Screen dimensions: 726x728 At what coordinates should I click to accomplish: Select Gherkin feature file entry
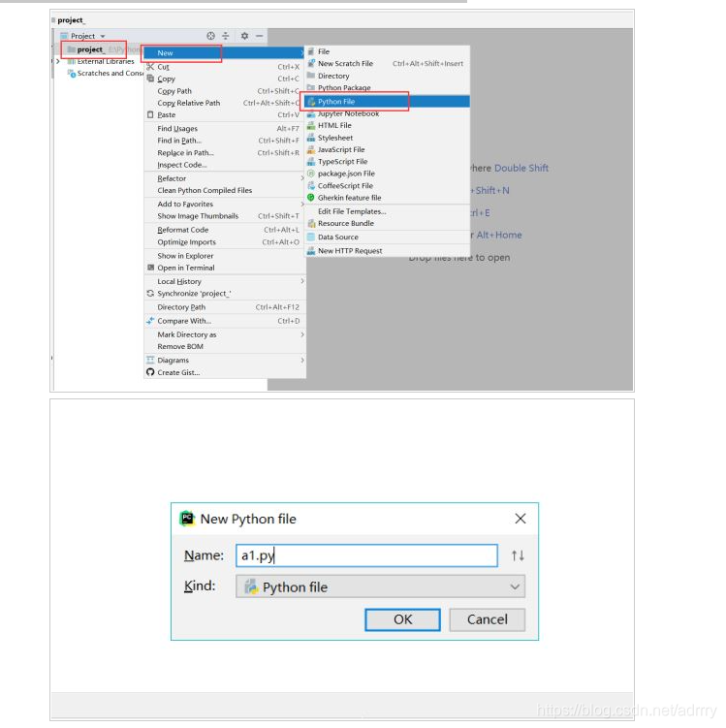(387, 198)
